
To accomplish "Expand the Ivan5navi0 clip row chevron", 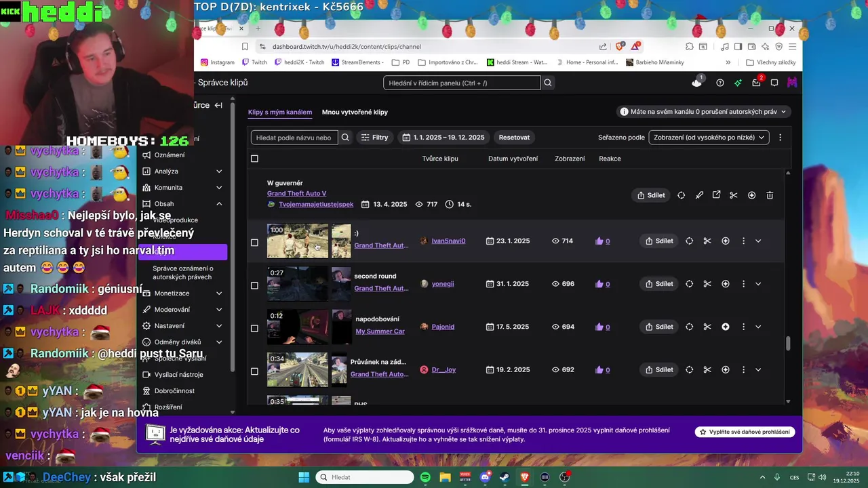I will click(x=758, y=241).
